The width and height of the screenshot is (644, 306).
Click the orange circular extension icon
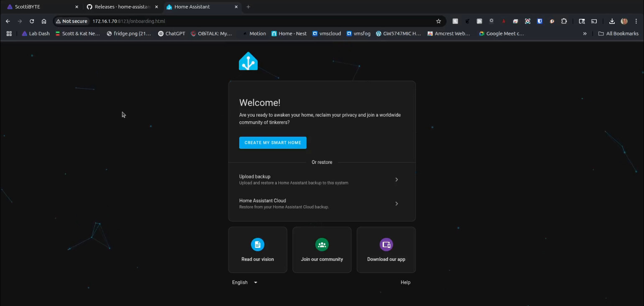tap(552, 21)
